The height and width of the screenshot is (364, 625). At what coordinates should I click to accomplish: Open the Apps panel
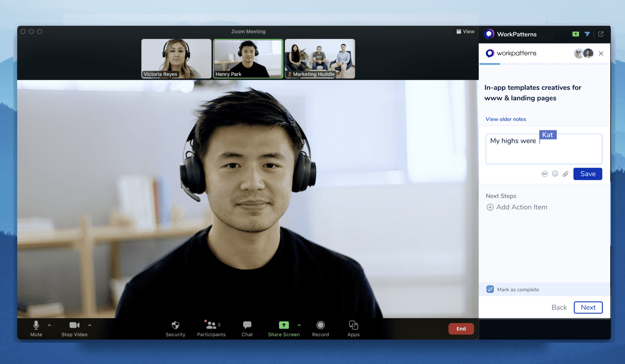353,328
